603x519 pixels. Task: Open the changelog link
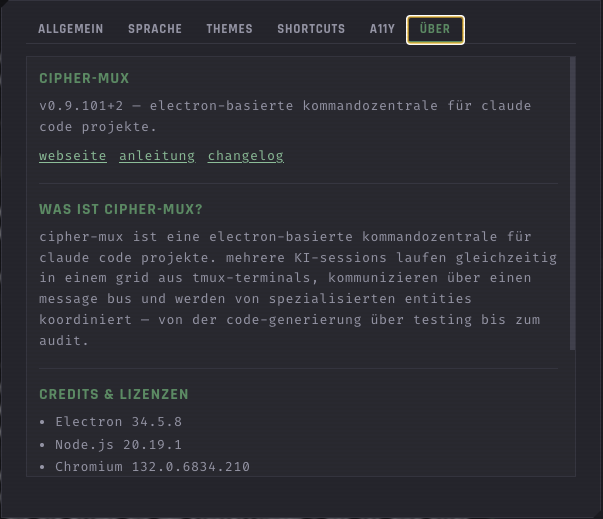[x=246, y=156]
